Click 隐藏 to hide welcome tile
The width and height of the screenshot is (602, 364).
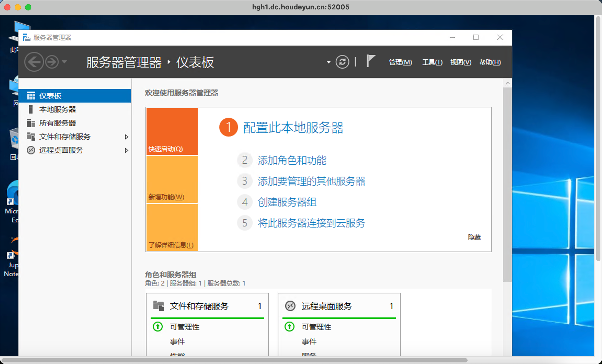474,237
